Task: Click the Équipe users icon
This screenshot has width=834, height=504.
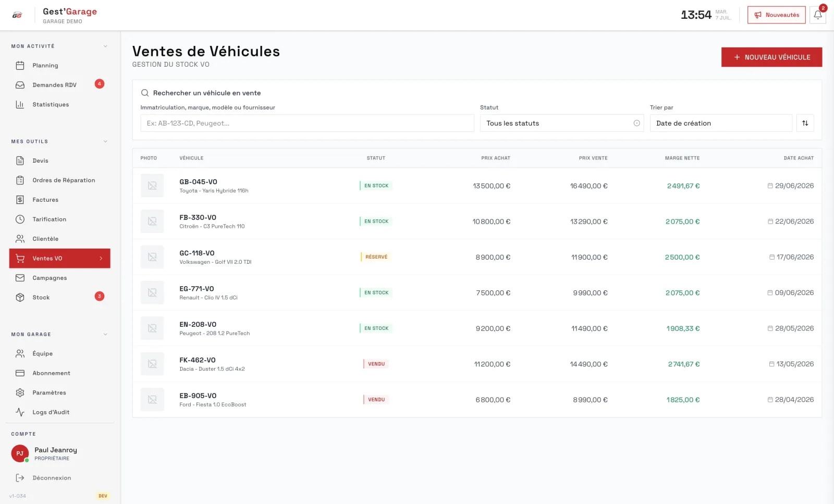Action: 20,354
